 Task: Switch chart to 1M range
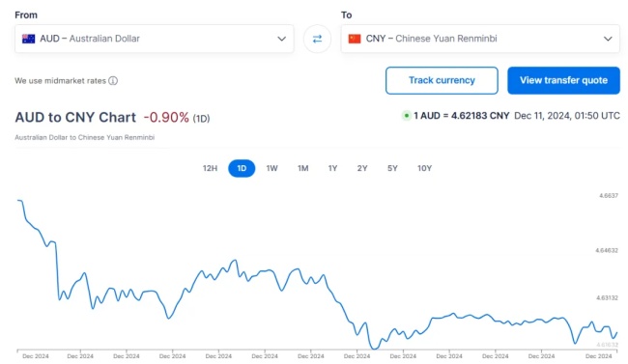302,168
